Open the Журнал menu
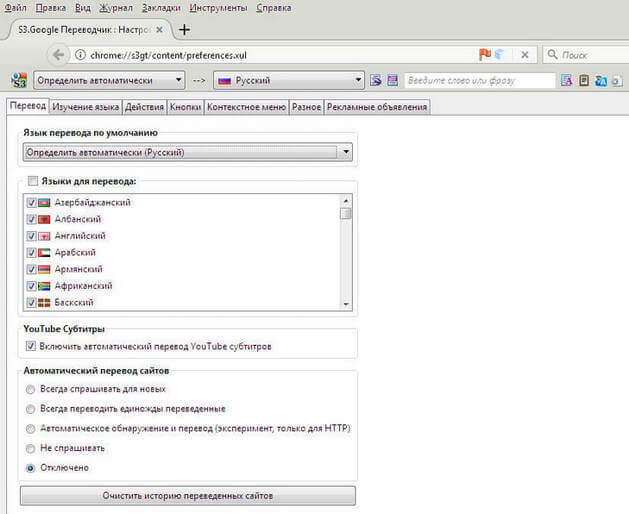 coord(116,8)
